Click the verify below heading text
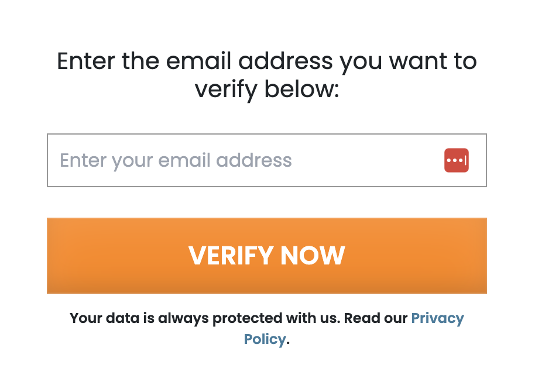Screen dimensions: 535x392 [x=267, y=90]
